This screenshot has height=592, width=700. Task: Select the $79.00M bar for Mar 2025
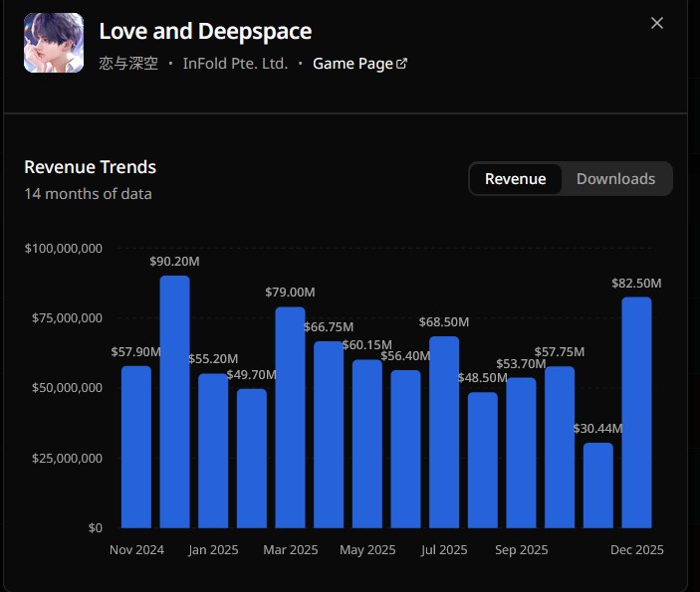[291, 417]
